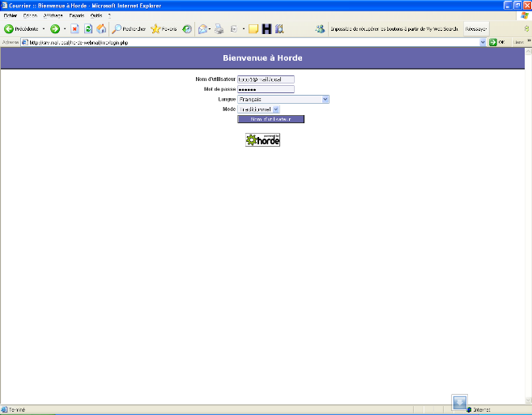
Task: Go to the Home page icon
Action: 101,29
